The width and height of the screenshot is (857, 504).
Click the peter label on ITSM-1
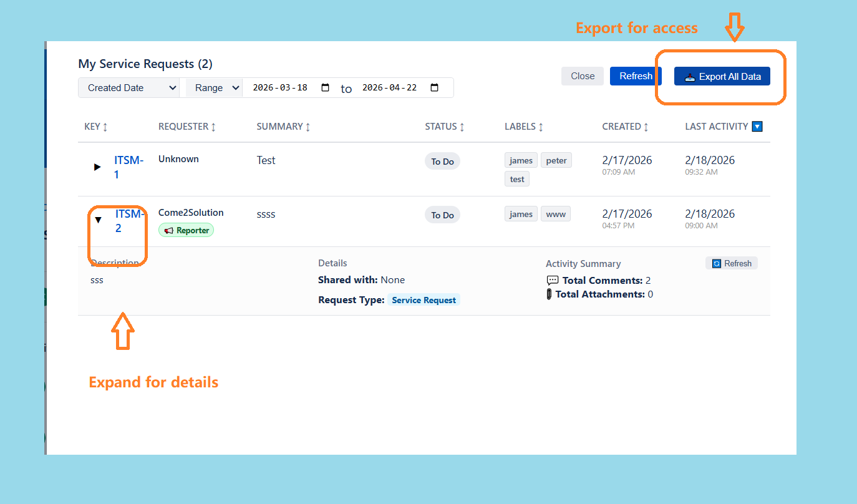click(x=556, y=160)
